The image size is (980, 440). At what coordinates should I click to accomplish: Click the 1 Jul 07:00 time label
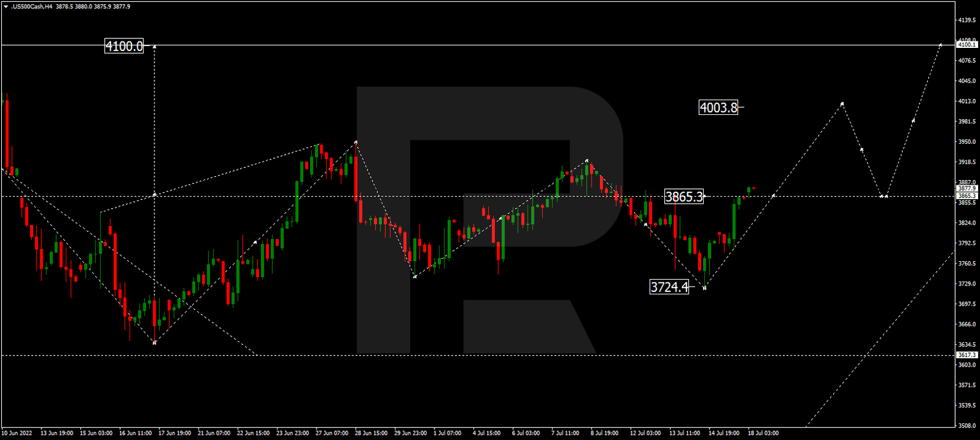coord(449,433)
